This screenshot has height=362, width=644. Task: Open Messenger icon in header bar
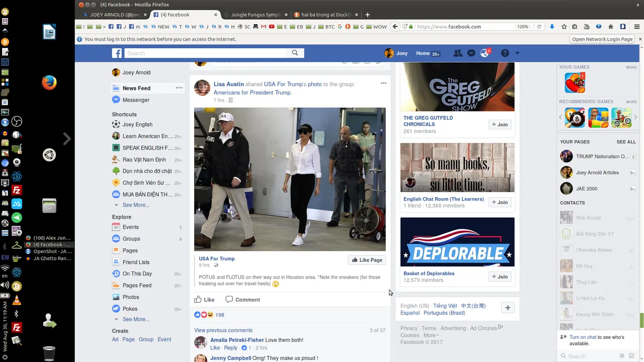471,53
